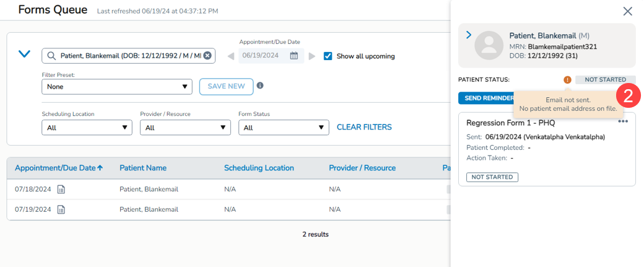Viewport: 644px width, 267px height.
Task: Go to next date with right arrow
Action: [312, 56]
